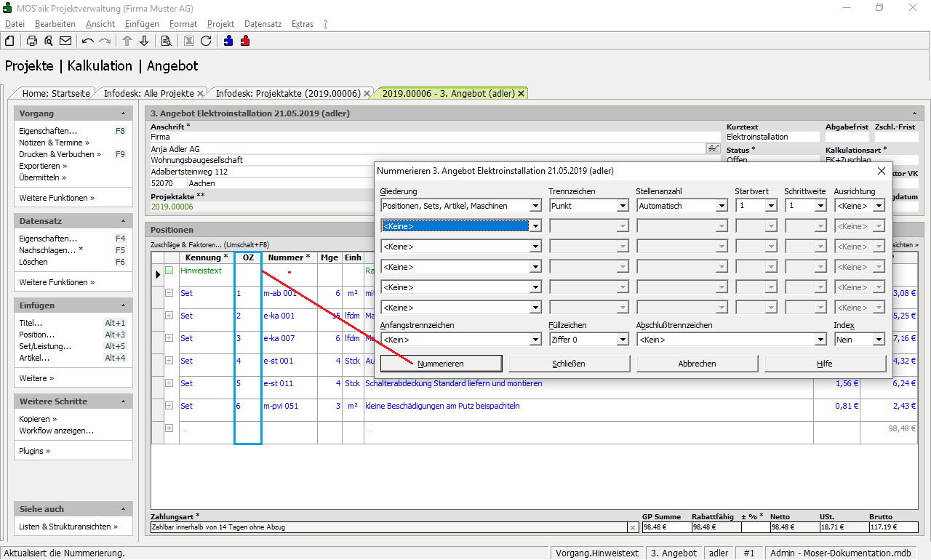Open the Stellenanzahl dropdown showing Automatisch
931x560 pixels.
(721, 207)
